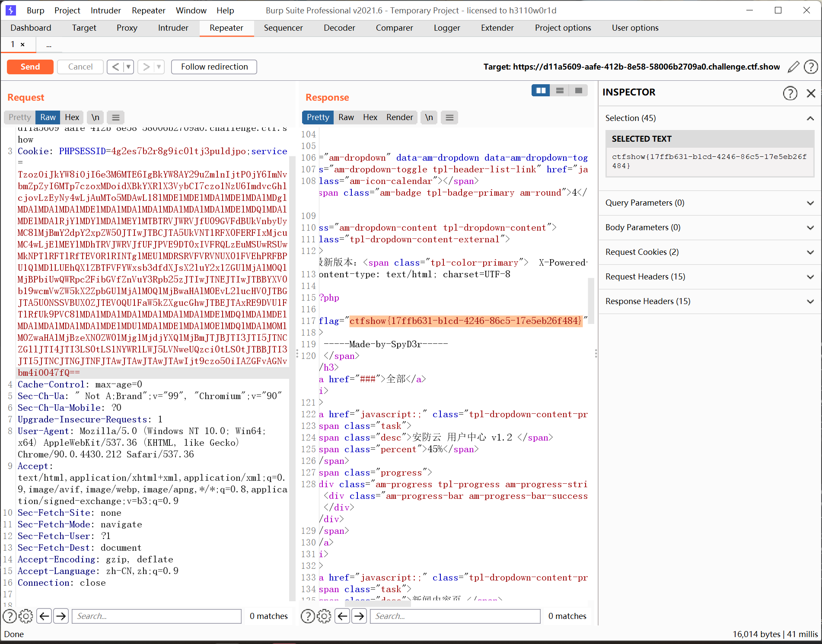Open Response search help icon

click(x=308, y=616)
